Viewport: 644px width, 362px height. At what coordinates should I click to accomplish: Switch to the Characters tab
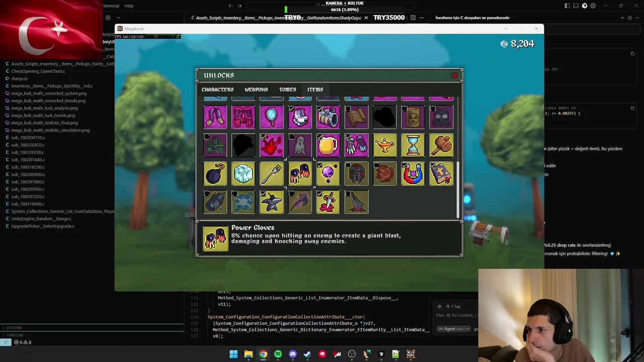pos(217,89)
